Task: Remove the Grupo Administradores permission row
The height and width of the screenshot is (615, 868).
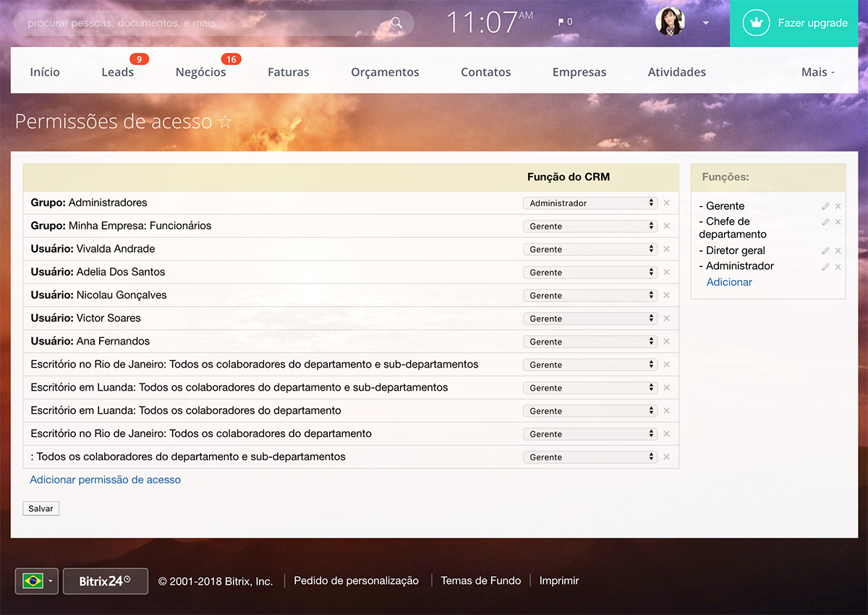Action: tap(666, 203)
